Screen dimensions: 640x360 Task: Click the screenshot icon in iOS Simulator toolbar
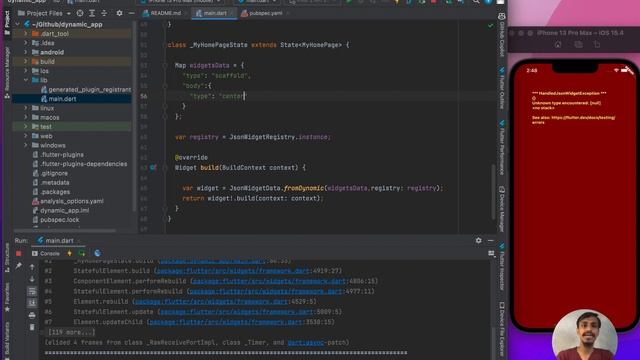click(x=578, y=44)
